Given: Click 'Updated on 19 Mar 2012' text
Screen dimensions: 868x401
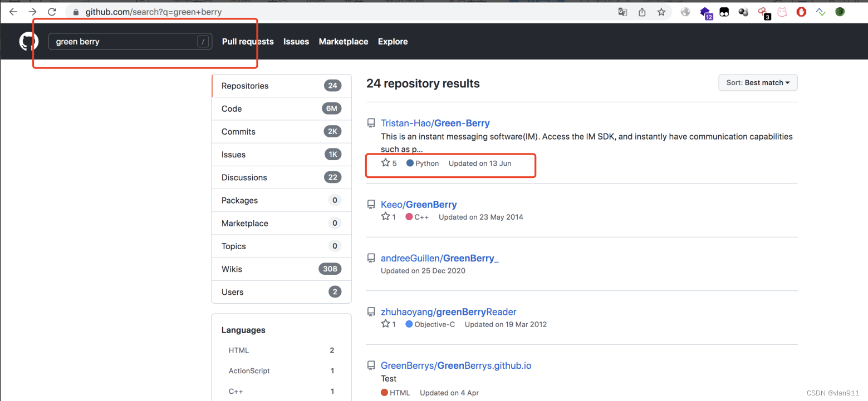Looking at the screenshot, I should [506, 324].
